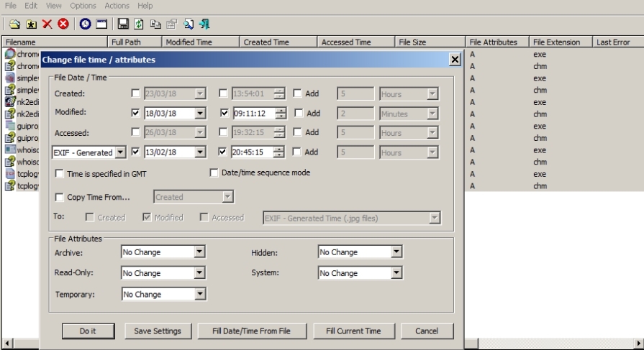Viewport: 644px width, 350px height.
Task: Toggle the Add checkbox in Created row
Action: 297,93
